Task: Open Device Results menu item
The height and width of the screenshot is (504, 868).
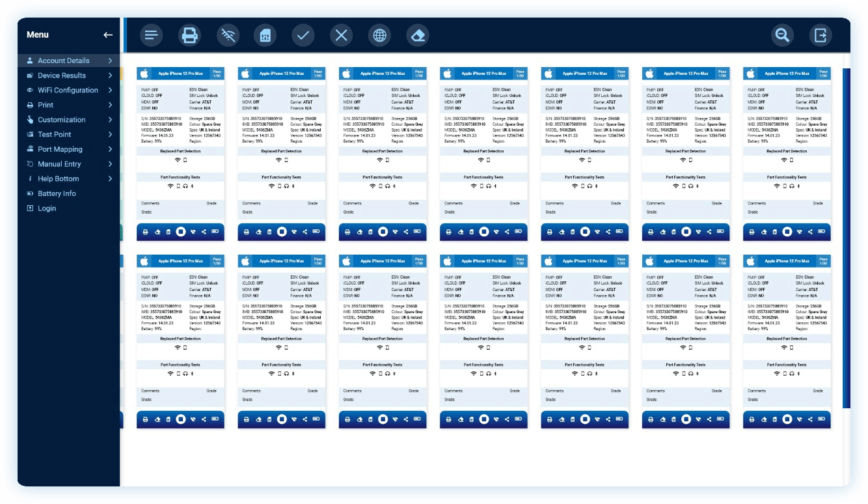Action: tap(69, 76)
